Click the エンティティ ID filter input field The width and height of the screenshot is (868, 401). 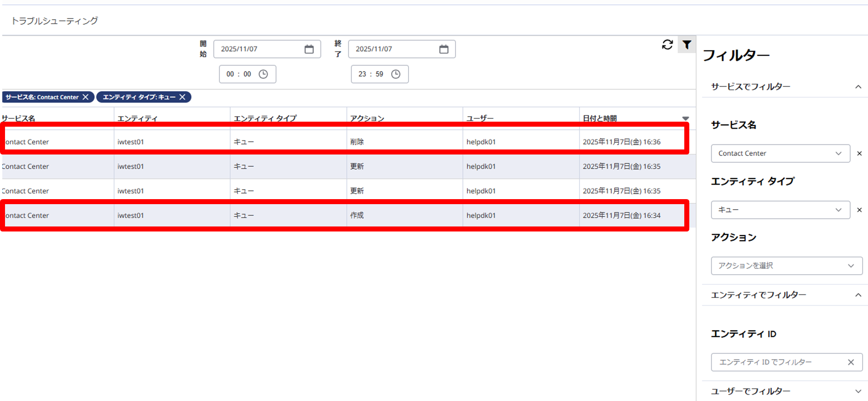[777, 362]
